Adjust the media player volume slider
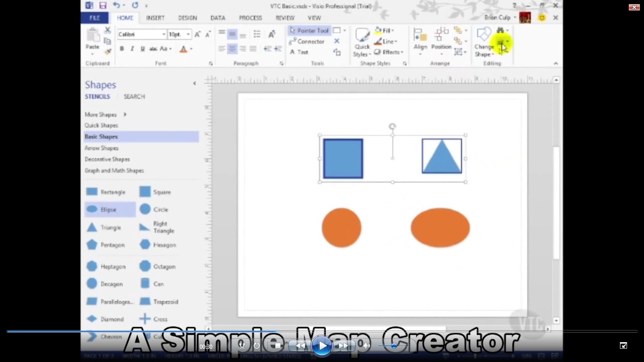The width and height of the screenshot is (644, 362). tap(394, 346)
